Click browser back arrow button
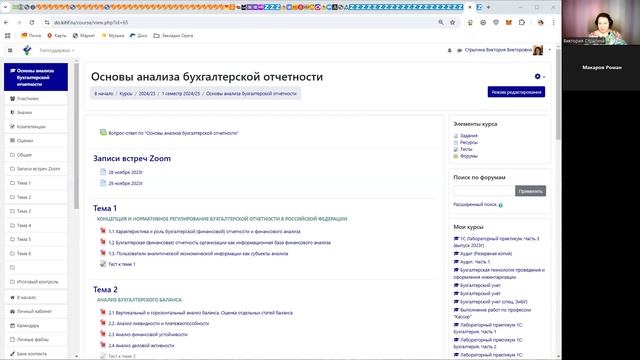640x360 pixels. click(x=6, y=22)
